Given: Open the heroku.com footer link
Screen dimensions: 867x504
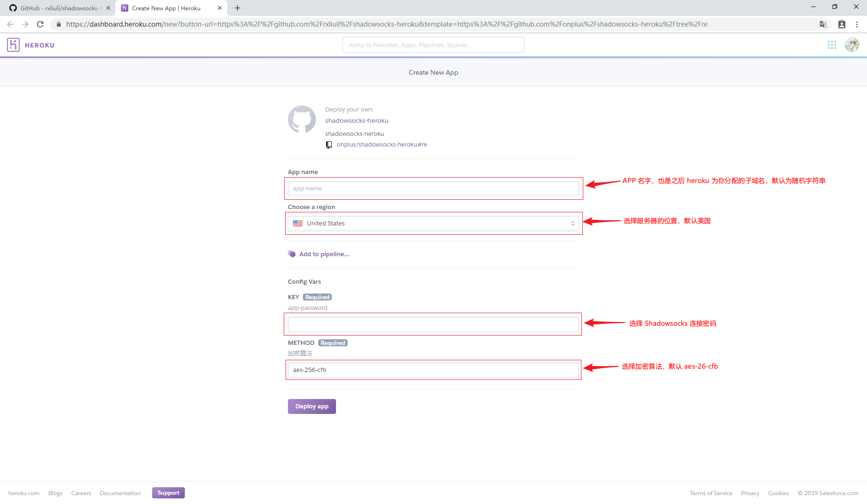Looking at the screenshot, I should 24,493.
